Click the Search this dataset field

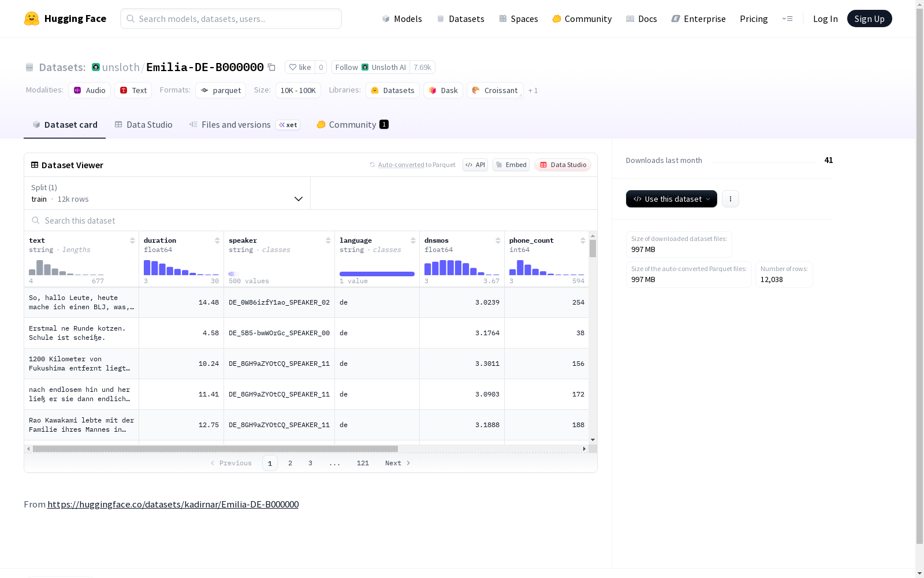[x=311, y=220]
